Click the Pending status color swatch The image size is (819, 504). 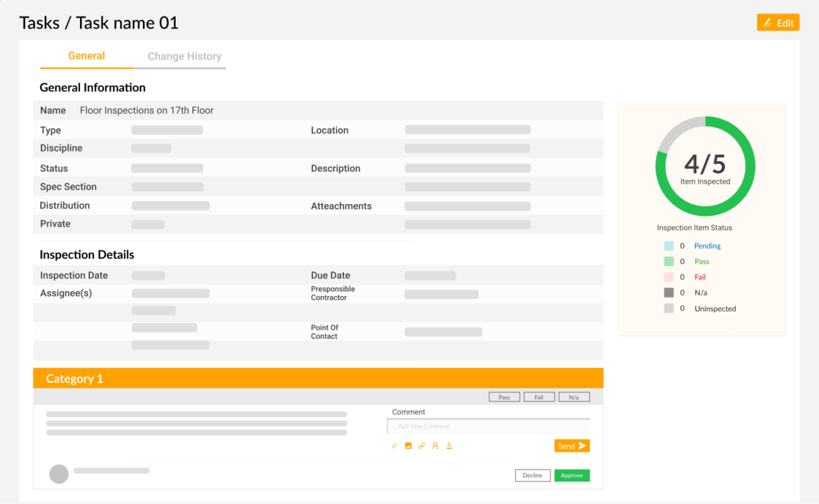pos(669,246)
